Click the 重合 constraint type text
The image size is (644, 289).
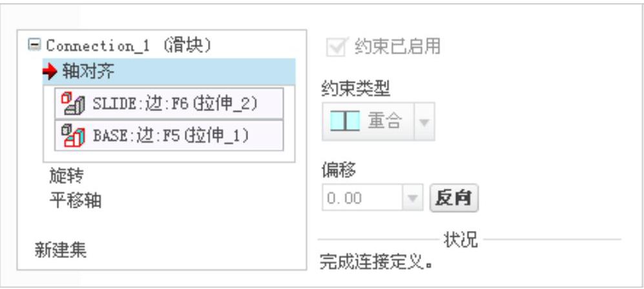[x=384, y=121]
